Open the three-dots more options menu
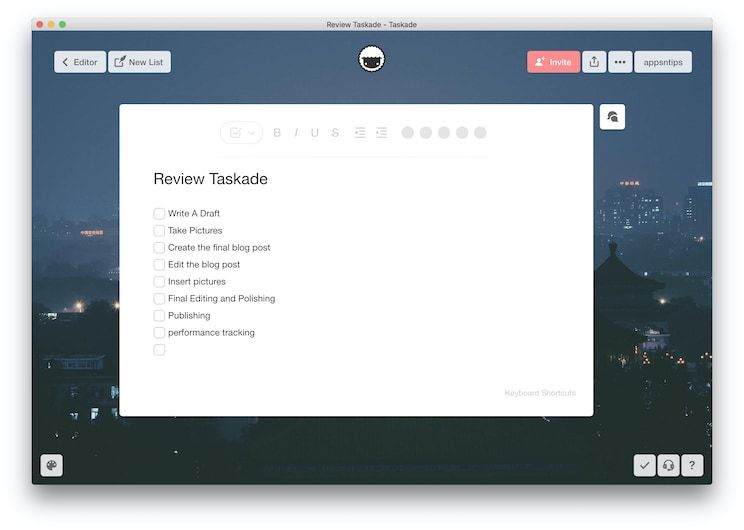The height and width of the screenshot is (530, 744). [x=620, y=62]
